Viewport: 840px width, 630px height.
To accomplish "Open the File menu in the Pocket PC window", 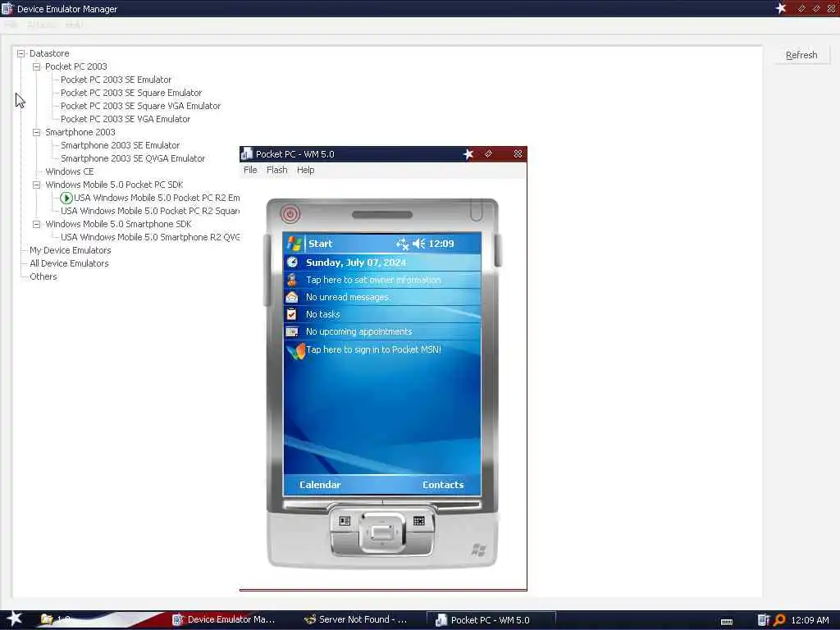I will 250,170.
